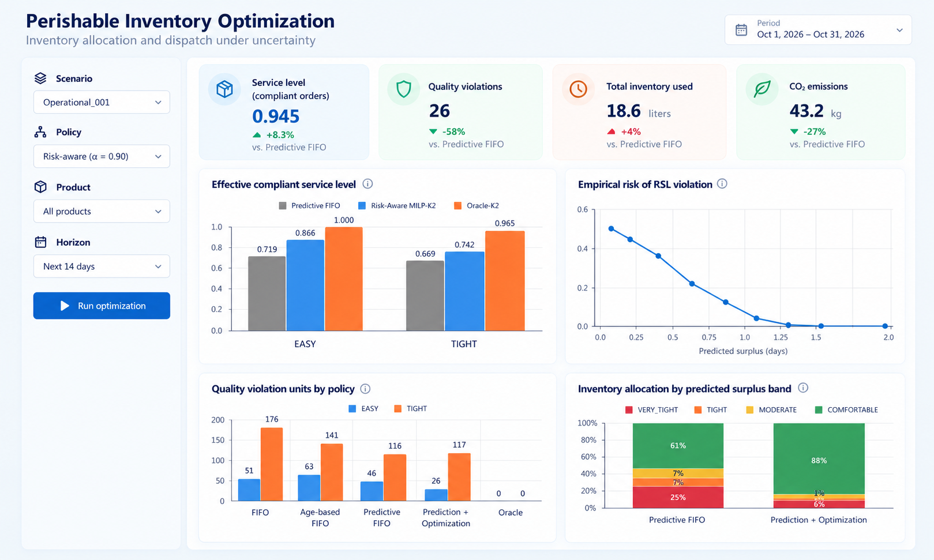934x560 pixels.
Task: Click the -27% CO₂ change indicator
Action: pos(808,131)
